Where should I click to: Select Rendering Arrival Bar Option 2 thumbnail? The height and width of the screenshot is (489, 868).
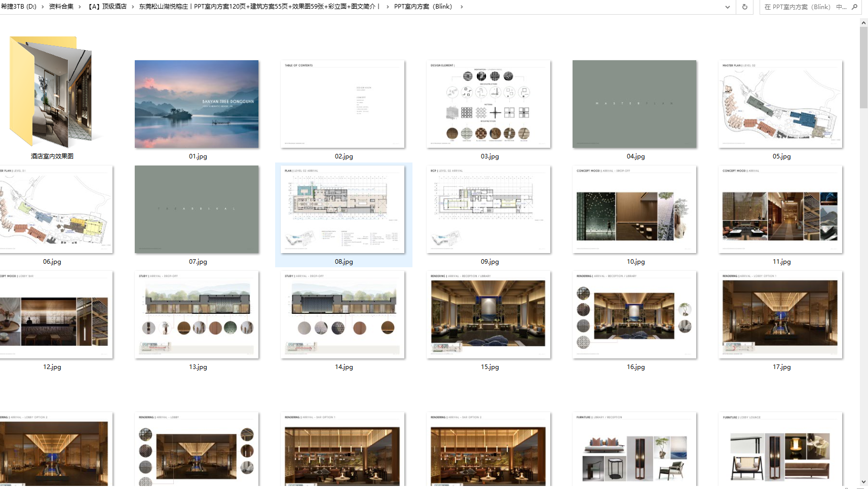point(488,450)
